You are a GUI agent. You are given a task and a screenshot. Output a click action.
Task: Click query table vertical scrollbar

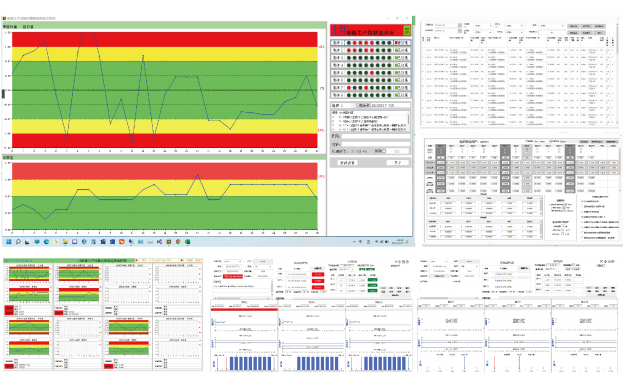[x=618, y=74]
